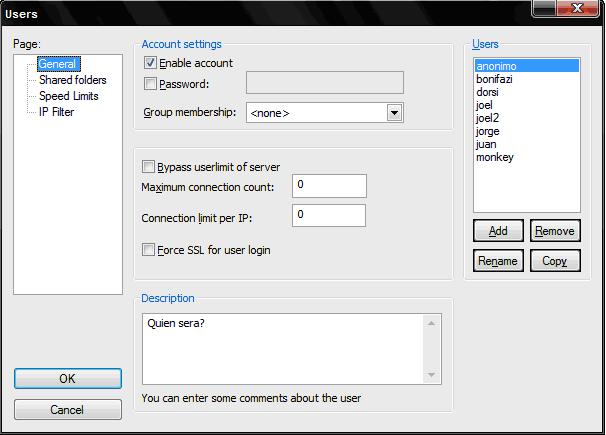Enable the Password checkbox
This screenshot has width=606, height=435.
[150, 83]
